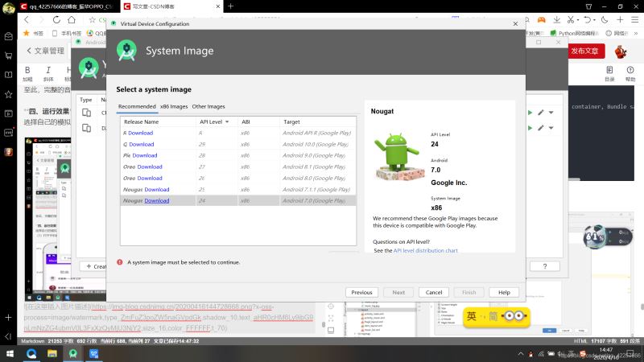Click Download link for Nougat API 24
Screen dimensions: 644x362
(156, 200)
